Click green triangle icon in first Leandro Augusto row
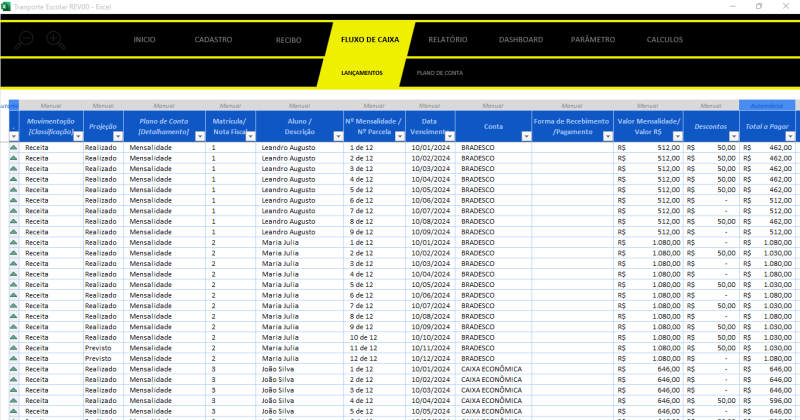 pos(14,147)
